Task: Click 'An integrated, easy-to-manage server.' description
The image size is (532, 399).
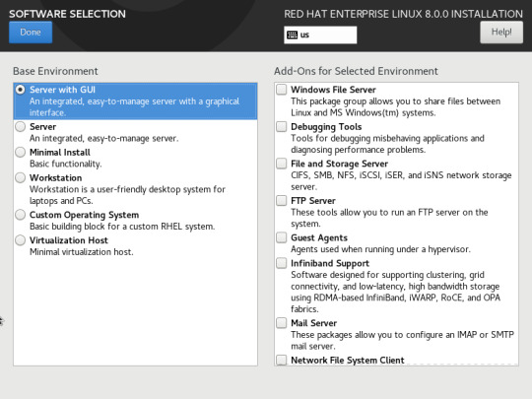Action: tap(103, 139)
